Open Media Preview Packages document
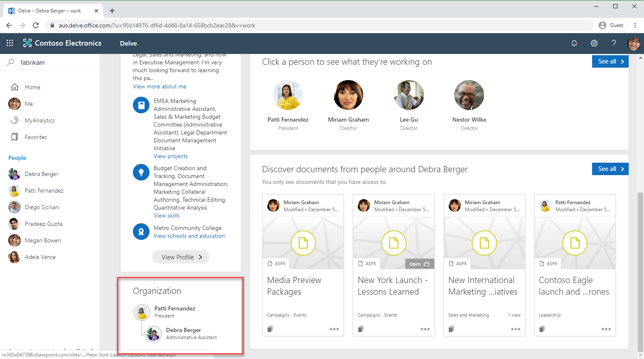 (x=294, y=286)
